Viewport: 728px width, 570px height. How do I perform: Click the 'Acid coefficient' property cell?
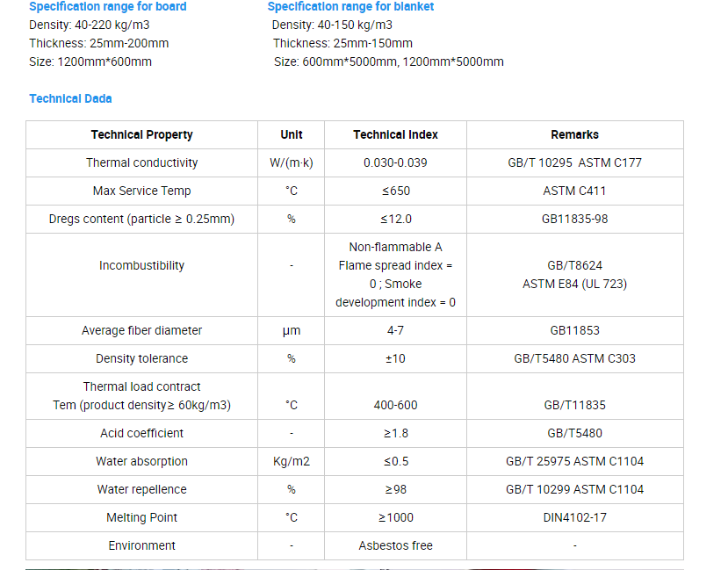[x=141, y=434]
